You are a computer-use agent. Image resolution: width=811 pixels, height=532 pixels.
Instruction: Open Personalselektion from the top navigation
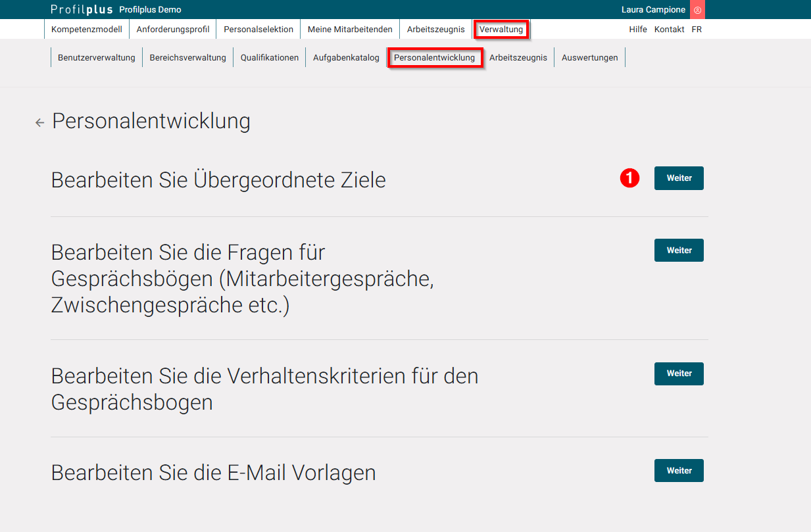tap(258, 29)
